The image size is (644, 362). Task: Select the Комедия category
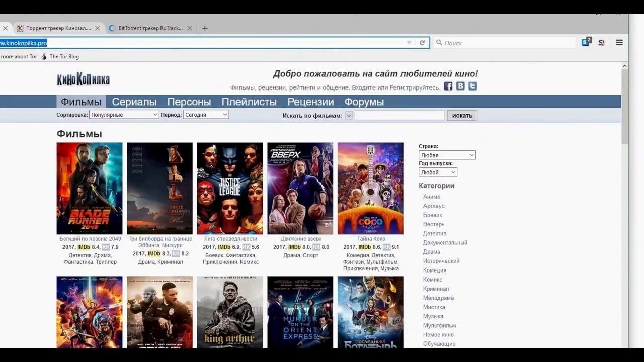(435, 270)
